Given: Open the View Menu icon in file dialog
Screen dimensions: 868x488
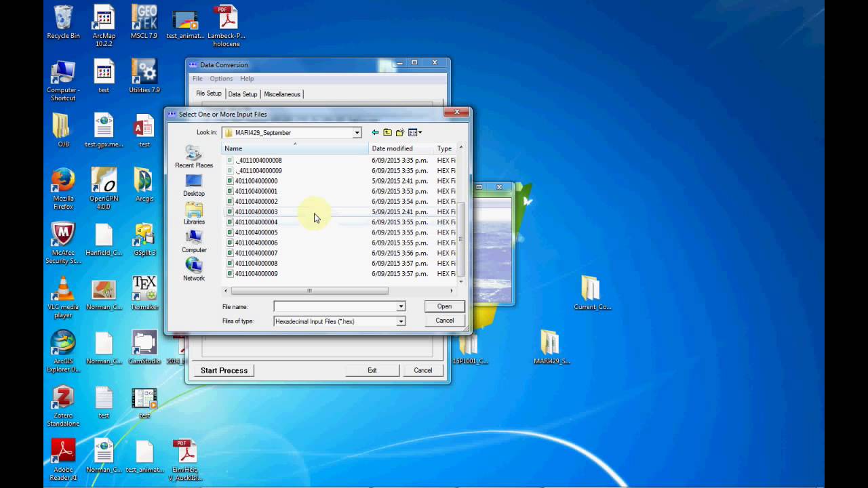Looking at the screenshot, I should click(414, 133).
